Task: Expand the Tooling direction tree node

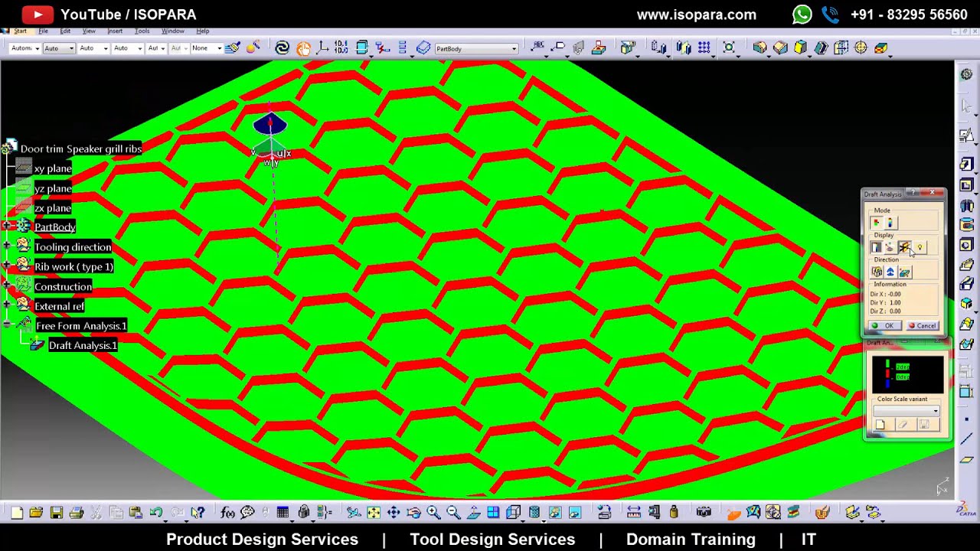Action: 6,246
